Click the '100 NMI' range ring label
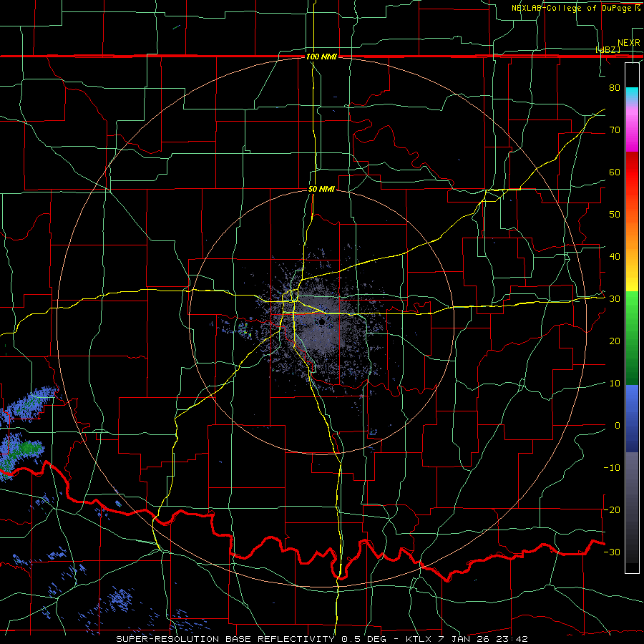 321,57
